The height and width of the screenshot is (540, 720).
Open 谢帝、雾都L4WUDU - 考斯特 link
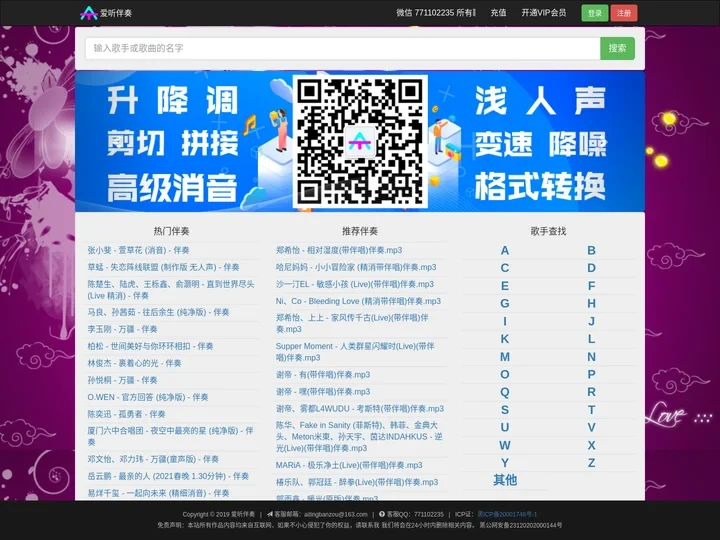click(x=360, y=409)
